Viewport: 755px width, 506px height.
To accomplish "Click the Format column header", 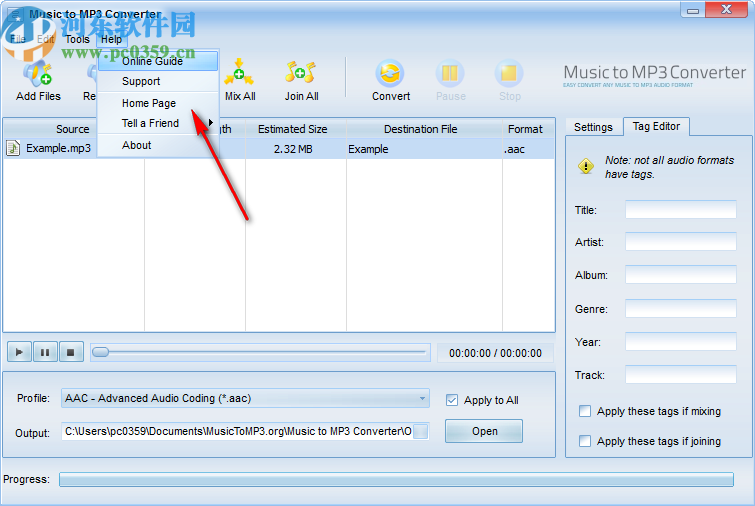I will pyautogui.click(x=528, y=129).
